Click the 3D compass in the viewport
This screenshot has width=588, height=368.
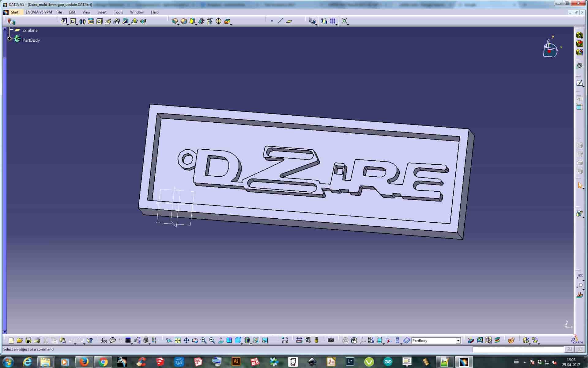550,48
